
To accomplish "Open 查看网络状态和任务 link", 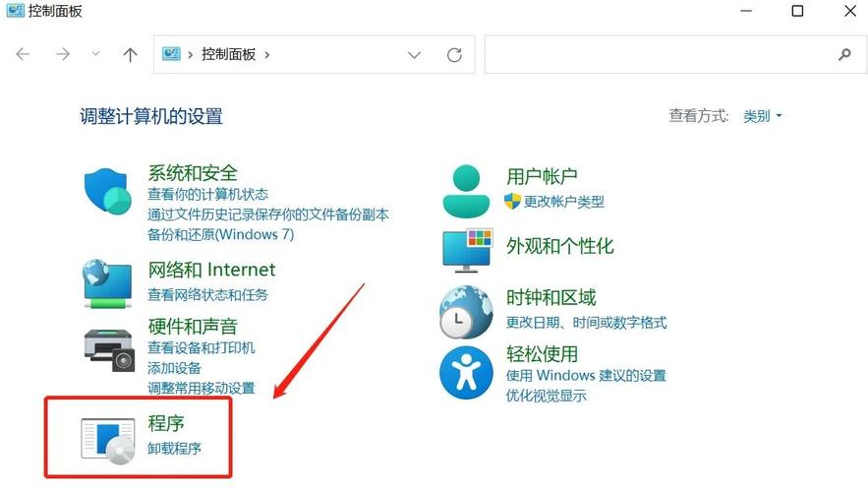I will coord(207,294).
